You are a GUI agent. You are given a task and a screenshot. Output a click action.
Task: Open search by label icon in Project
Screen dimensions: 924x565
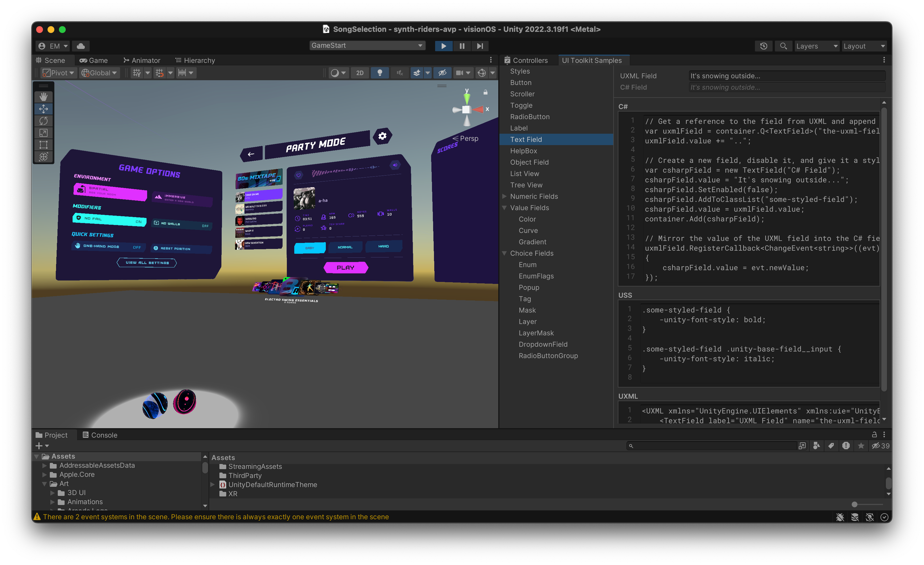pyautogui.click(x=831, y=446)
